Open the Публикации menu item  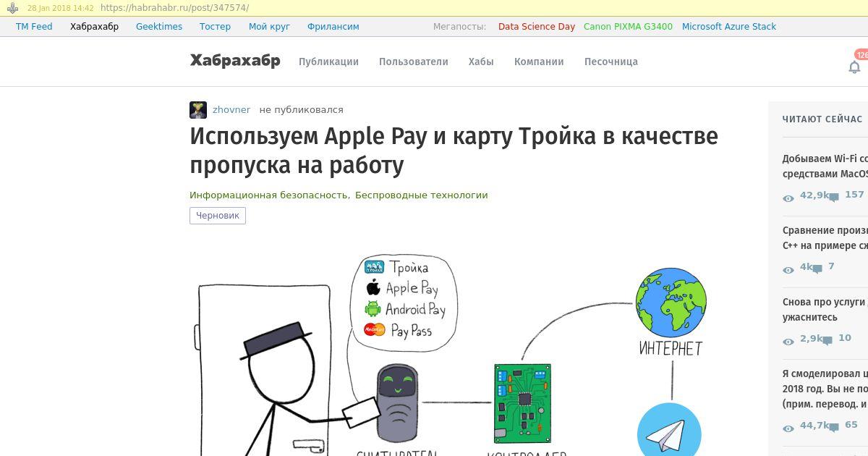pos(328,62)
